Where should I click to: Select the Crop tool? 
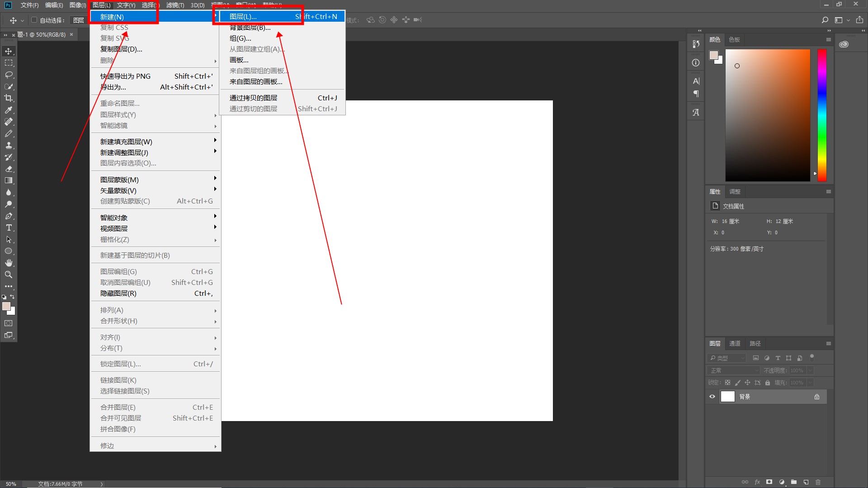pyautogui.click(x=9, y=98)
